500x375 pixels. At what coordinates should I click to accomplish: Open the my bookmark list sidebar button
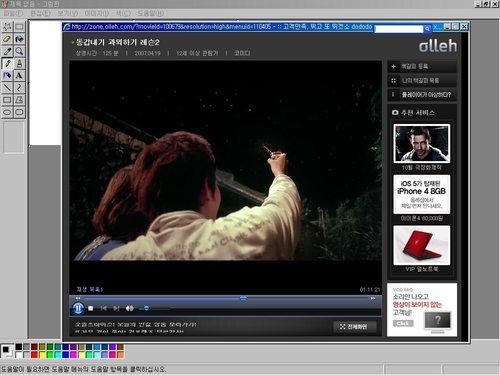coord(422,80)
